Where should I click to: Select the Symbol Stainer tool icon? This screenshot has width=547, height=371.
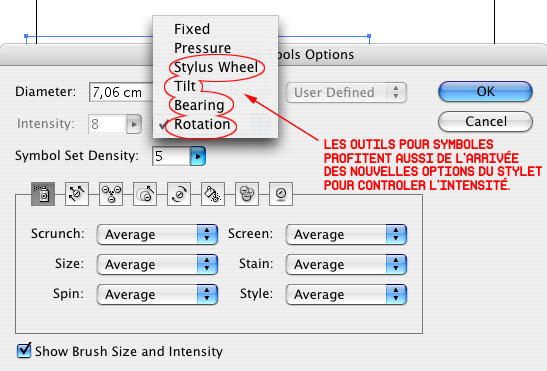coord(213,194)
